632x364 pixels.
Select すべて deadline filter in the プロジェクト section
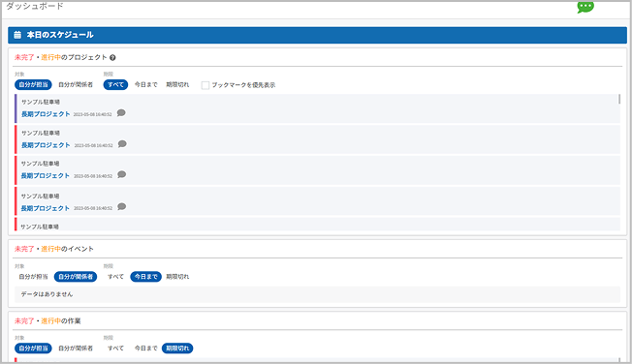(x=115, y=84)
